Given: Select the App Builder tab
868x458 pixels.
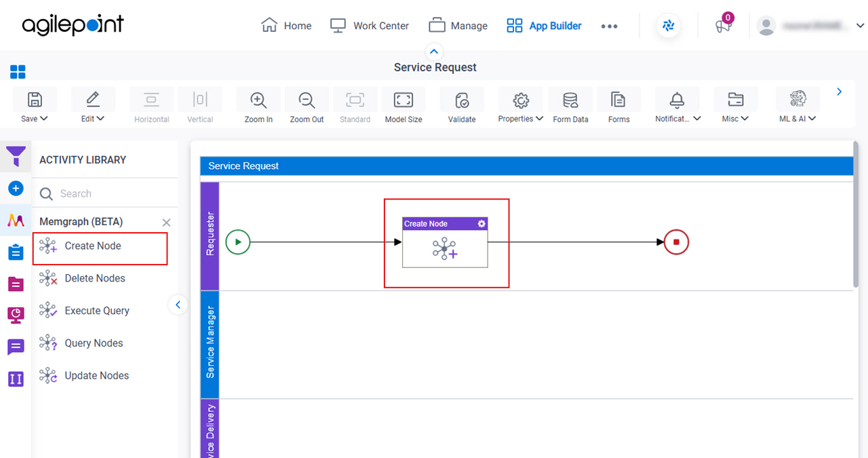Looking at the screenshot, I should click(x=544, y=26).
